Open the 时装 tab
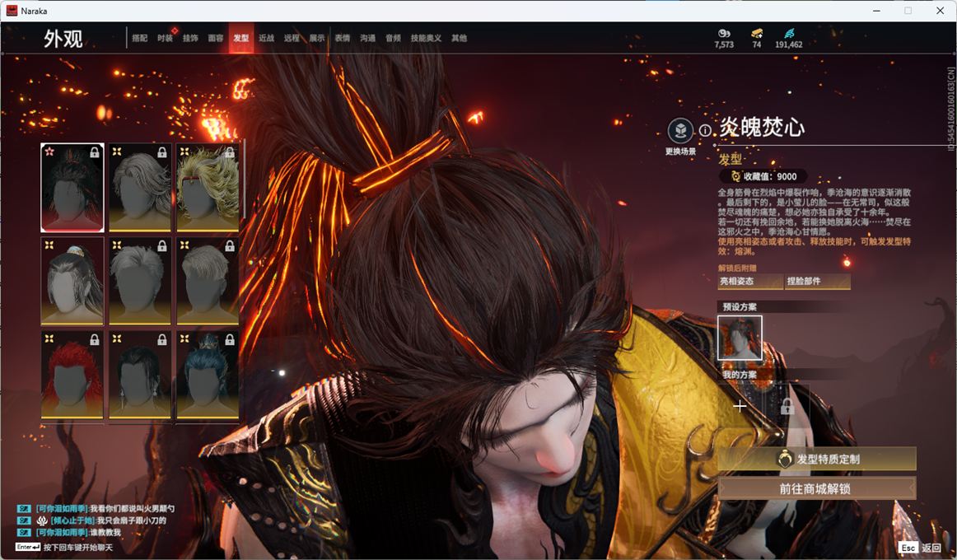The width and height of the screenshot is (957, 560). click(x=165, y=38)
